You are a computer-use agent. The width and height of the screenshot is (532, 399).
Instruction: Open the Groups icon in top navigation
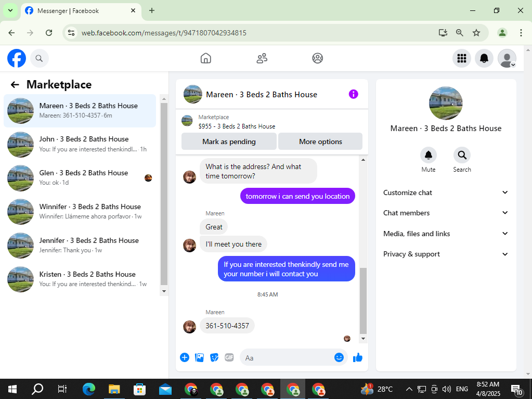click(x=318, y=58)
